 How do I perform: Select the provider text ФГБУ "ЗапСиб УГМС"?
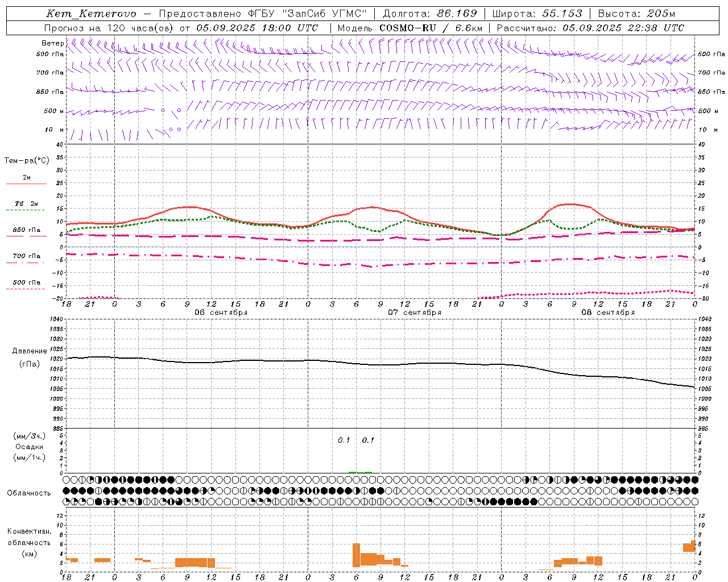pos(308,14)
